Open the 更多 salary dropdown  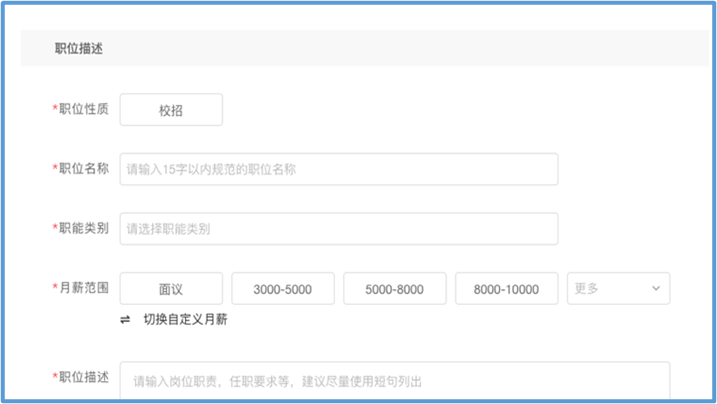tap(617, 289)
